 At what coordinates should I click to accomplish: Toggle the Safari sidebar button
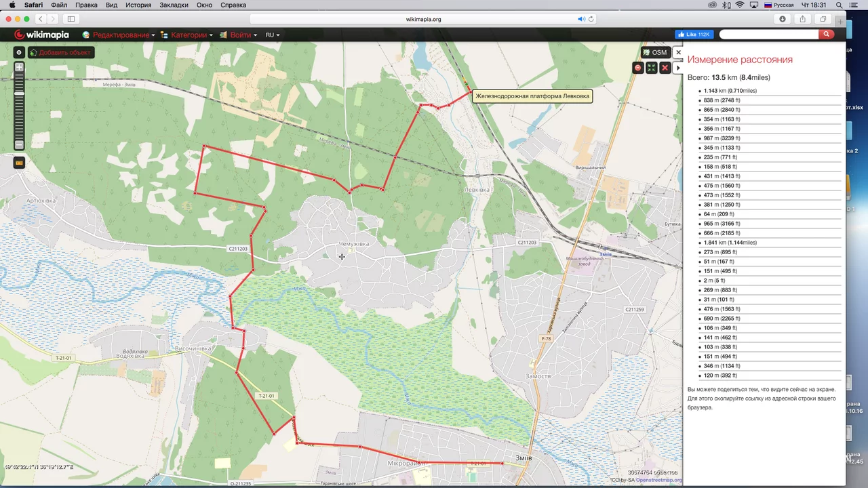(x=71, y=19)
